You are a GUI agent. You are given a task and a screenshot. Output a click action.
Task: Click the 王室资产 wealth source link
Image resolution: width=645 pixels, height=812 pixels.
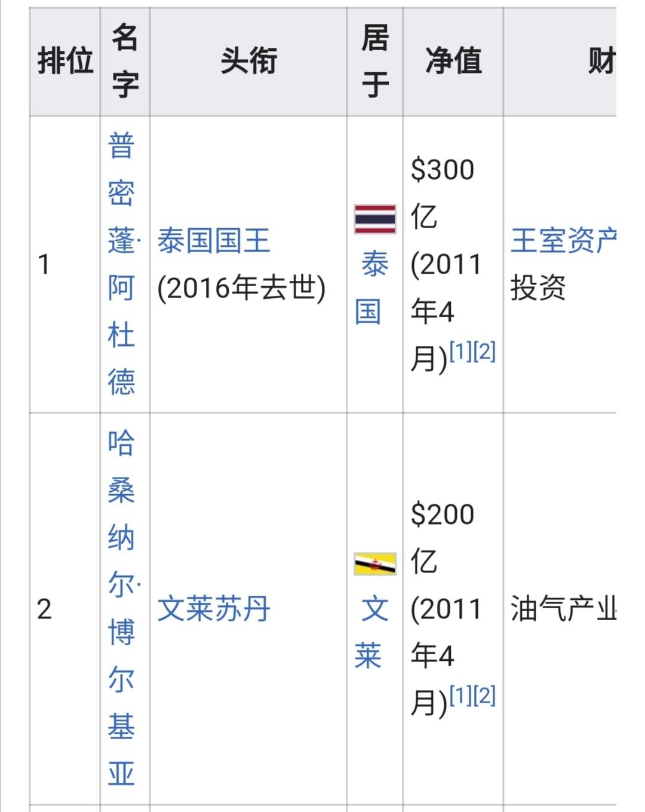[563, 241]
